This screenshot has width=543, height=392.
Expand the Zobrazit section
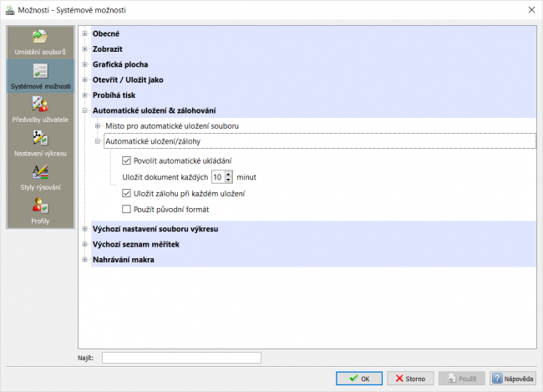(x=84, y=48)
